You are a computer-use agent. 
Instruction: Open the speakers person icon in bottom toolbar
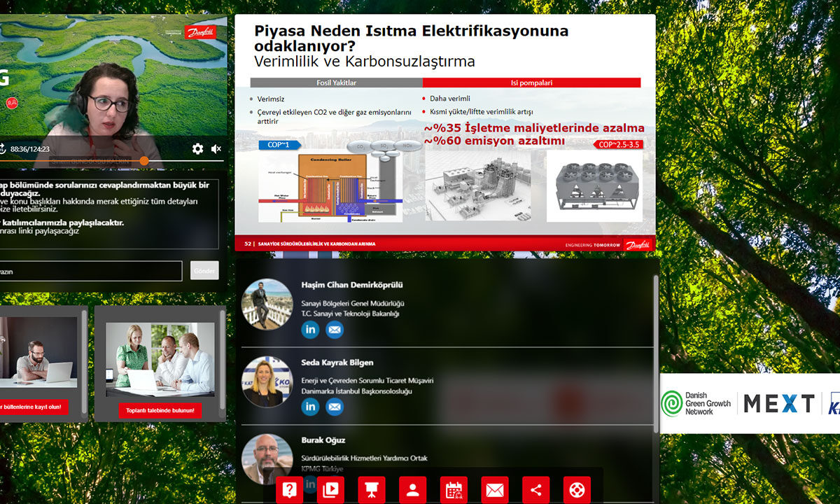point(412,490)
